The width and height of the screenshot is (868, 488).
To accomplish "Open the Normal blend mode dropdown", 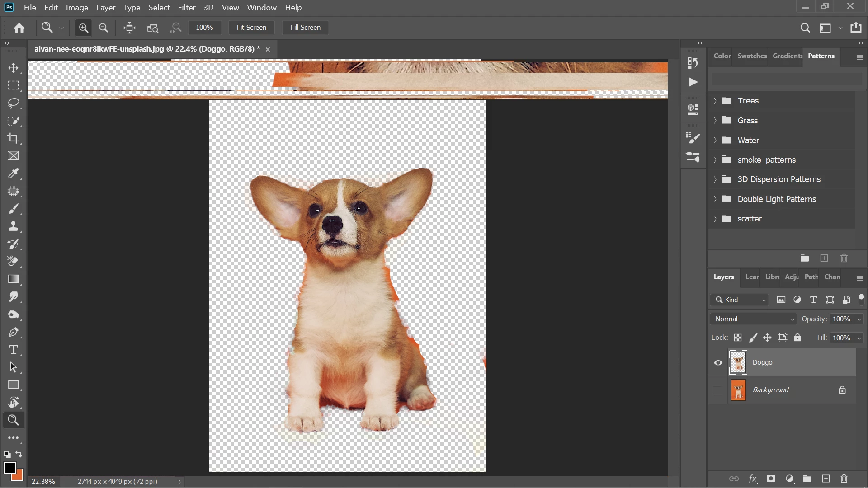I will pos(753,319).
